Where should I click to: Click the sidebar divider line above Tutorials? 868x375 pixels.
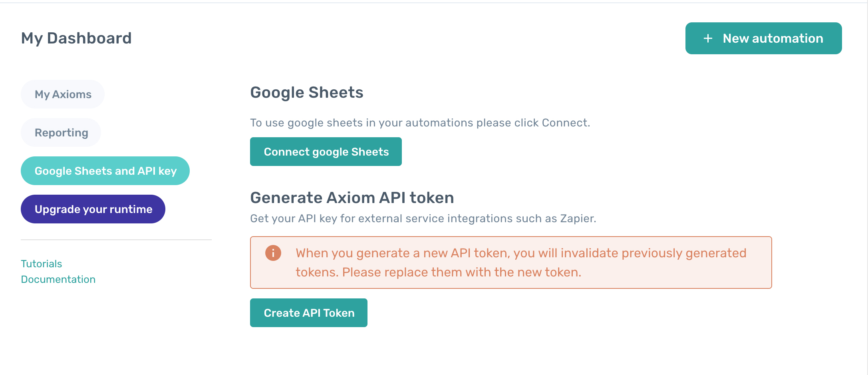(x=116, y=240)
